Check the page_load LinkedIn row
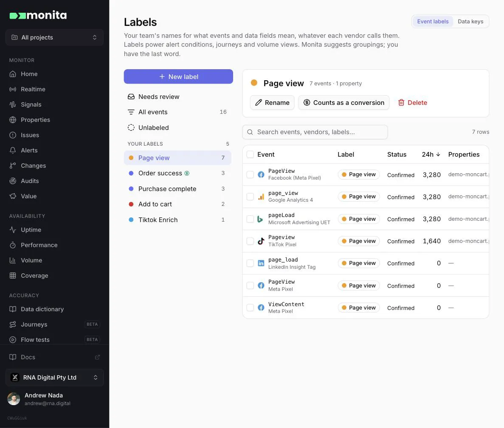 [250, 263]
